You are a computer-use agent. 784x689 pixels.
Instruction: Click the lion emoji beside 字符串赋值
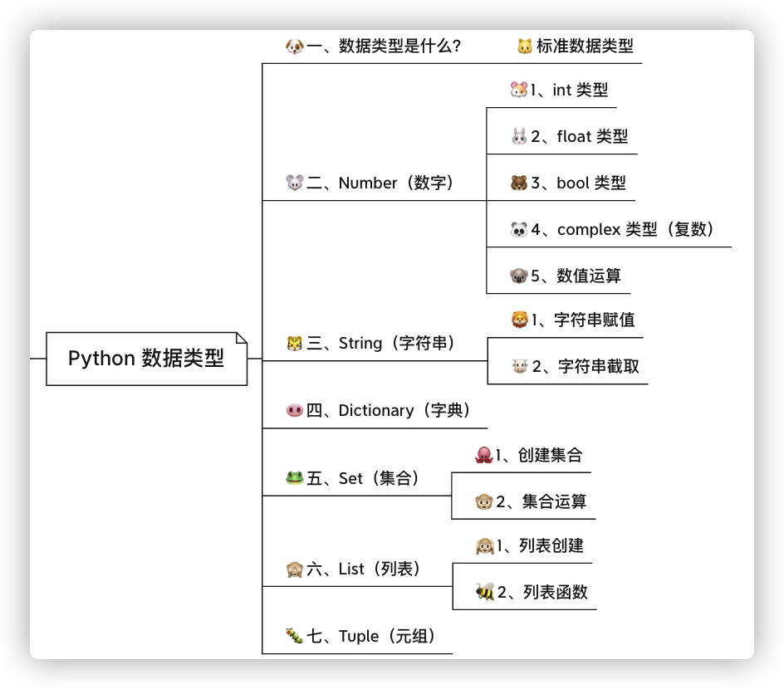pos(520,320)
